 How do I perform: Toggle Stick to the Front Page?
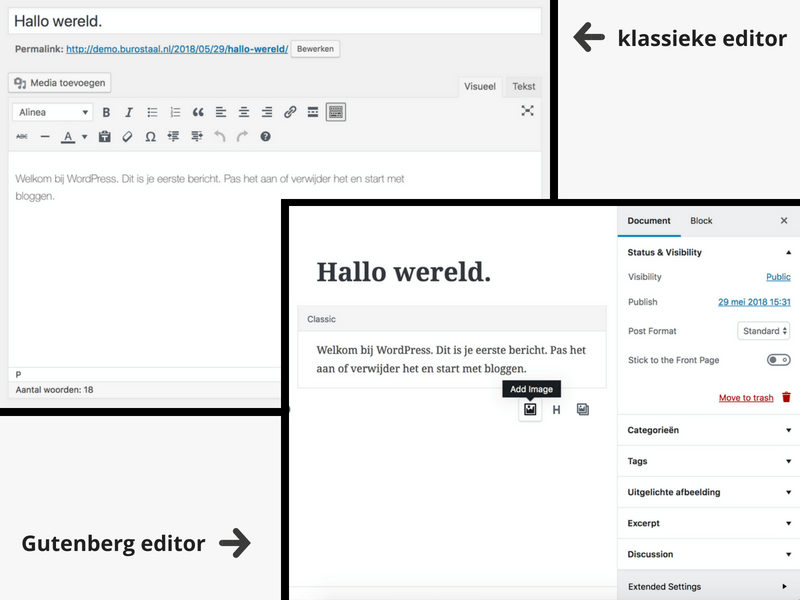779,360
